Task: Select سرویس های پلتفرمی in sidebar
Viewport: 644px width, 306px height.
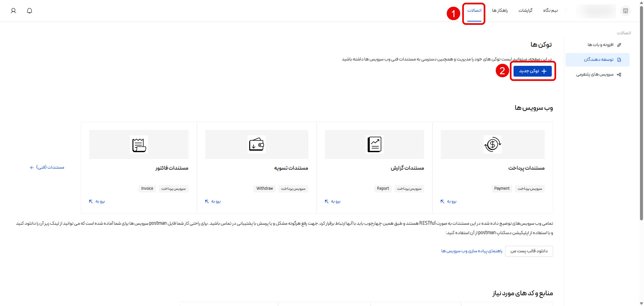Action: click(595, 74)
